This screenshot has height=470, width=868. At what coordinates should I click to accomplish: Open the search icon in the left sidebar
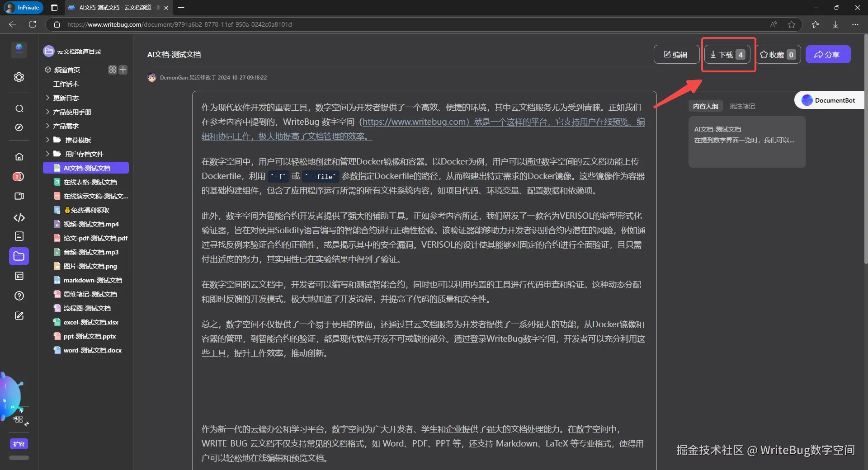[x=19, y=109]
